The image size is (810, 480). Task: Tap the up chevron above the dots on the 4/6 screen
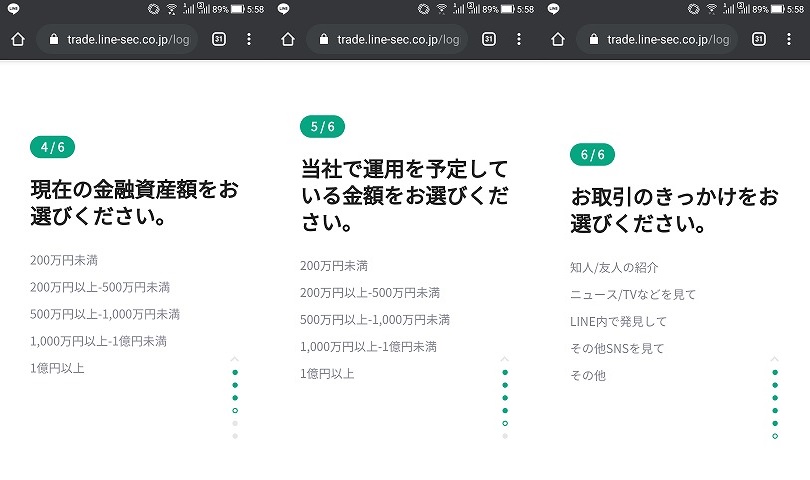click(x=235, y=359)
